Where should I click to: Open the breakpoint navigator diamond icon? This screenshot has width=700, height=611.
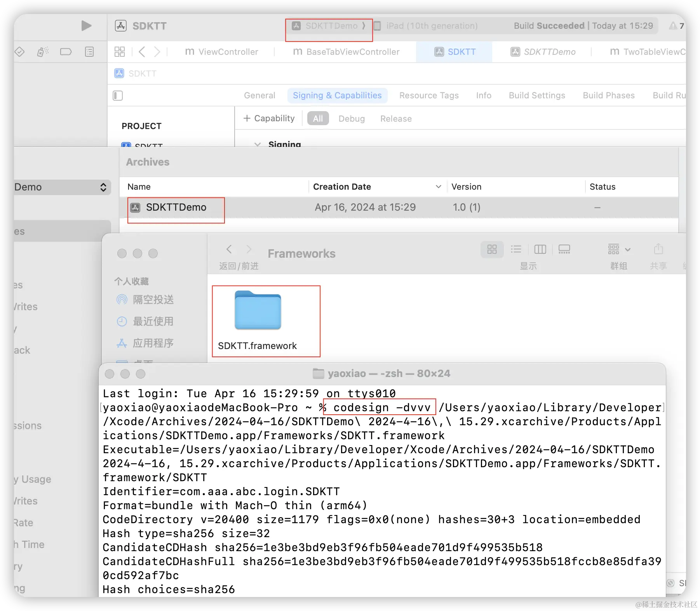coord(19,51)
